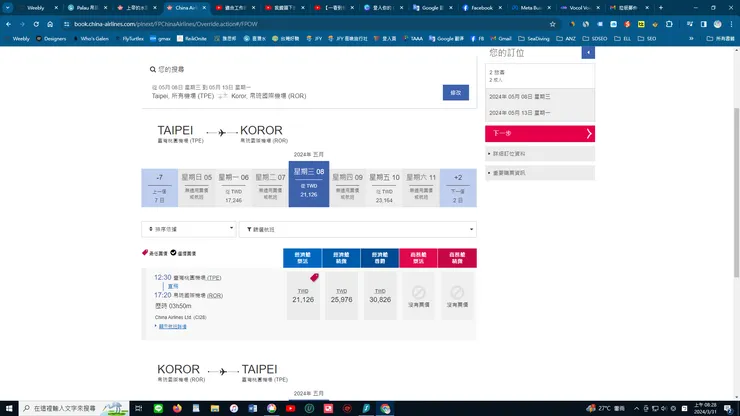The height and width of the screenshot is (416, 740).
Task: Open the Designers bookmark
Action: pos(51,39)
